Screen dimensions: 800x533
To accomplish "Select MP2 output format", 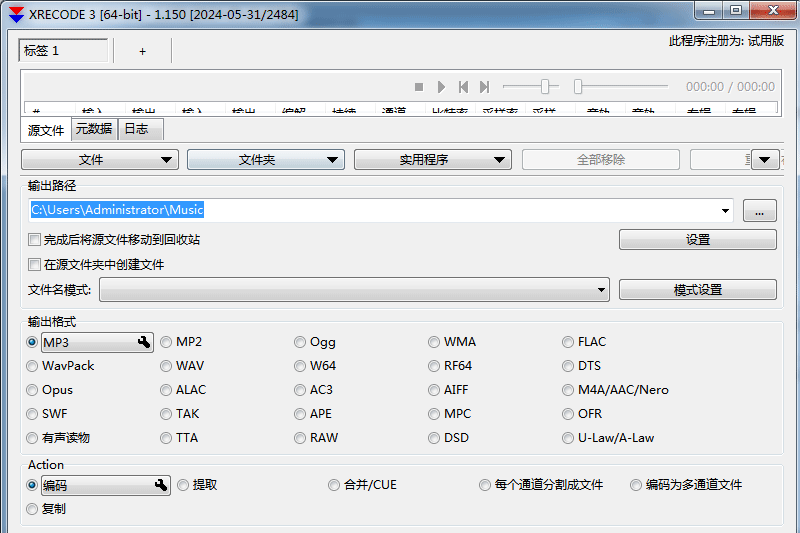I will [x=166, y=342].
